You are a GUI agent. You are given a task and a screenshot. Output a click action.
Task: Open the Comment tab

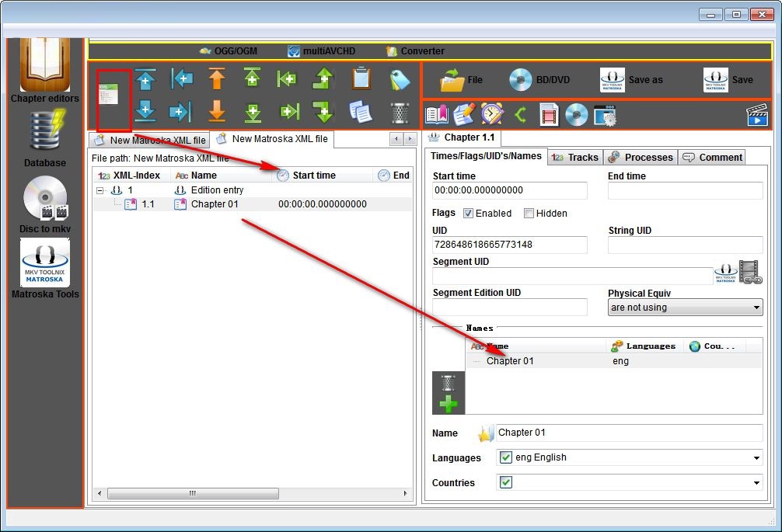[712, 158]
